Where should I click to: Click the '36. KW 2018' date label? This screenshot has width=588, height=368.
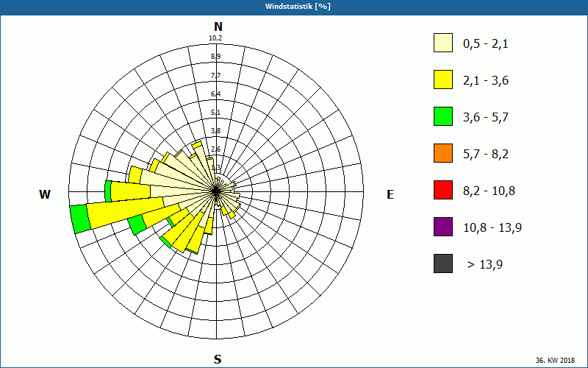point(555,360)
